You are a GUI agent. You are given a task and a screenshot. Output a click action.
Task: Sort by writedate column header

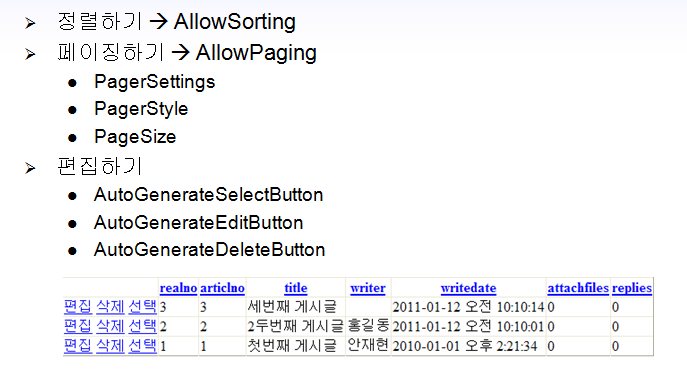468,288
